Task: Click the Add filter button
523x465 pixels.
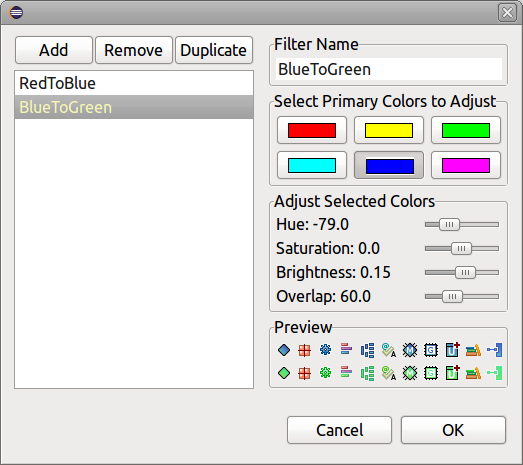Action: (x=54, y=50)
